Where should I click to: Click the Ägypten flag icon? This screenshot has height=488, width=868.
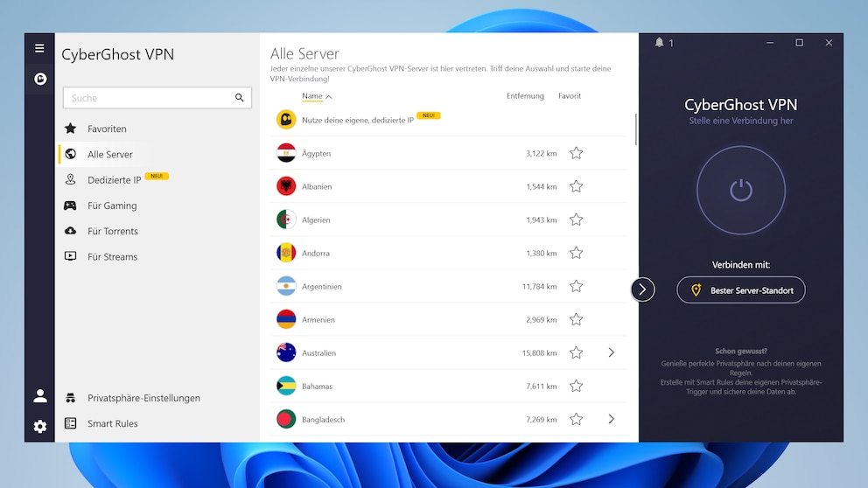pyautogui.click(x=286, y=153)
